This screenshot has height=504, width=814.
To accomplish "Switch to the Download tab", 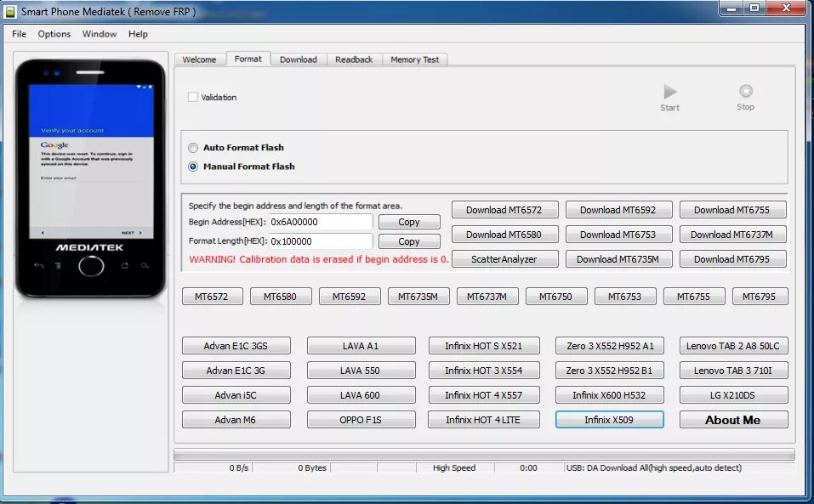I will 299,59.
